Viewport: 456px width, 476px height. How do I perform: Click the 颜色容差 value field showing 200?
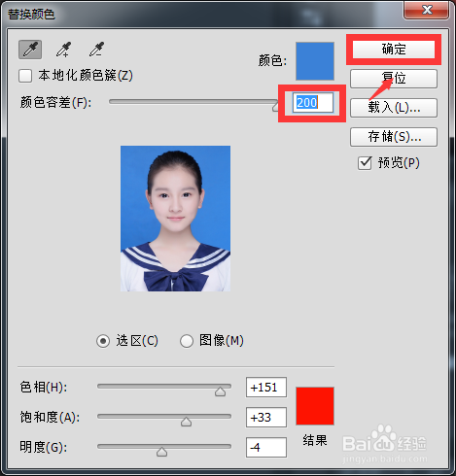pos(313,103)
